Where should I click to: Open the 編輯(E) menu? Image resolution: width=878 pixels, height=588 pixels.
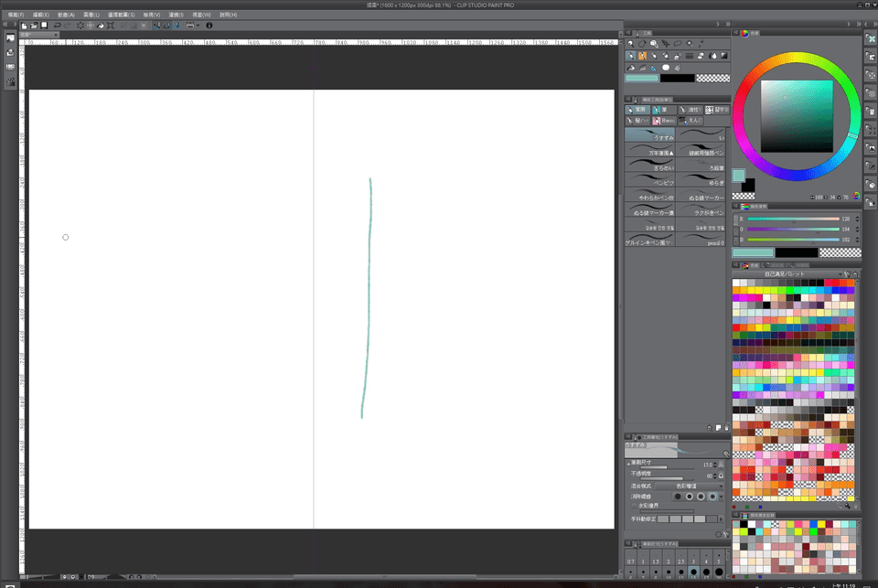click(41, 15)
